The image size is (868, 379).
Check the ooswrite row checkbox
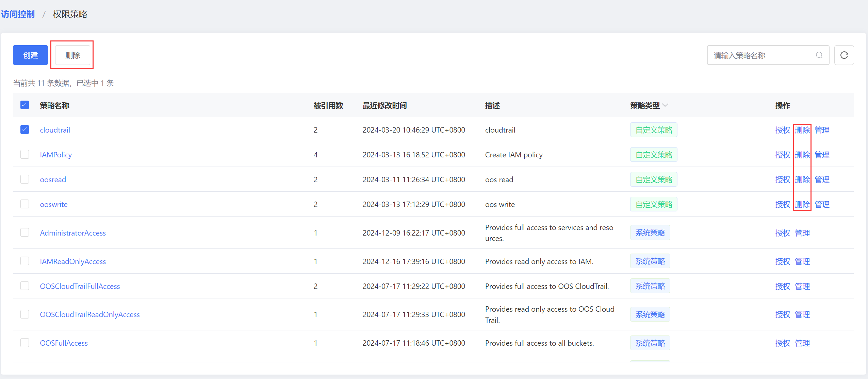[24, 204]
